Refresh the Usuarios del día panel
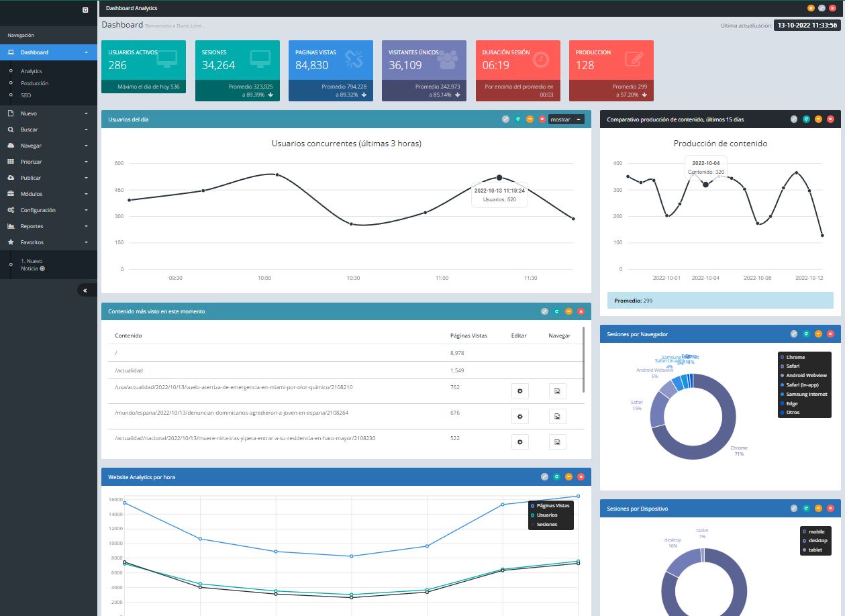 (x=517, y=119)
